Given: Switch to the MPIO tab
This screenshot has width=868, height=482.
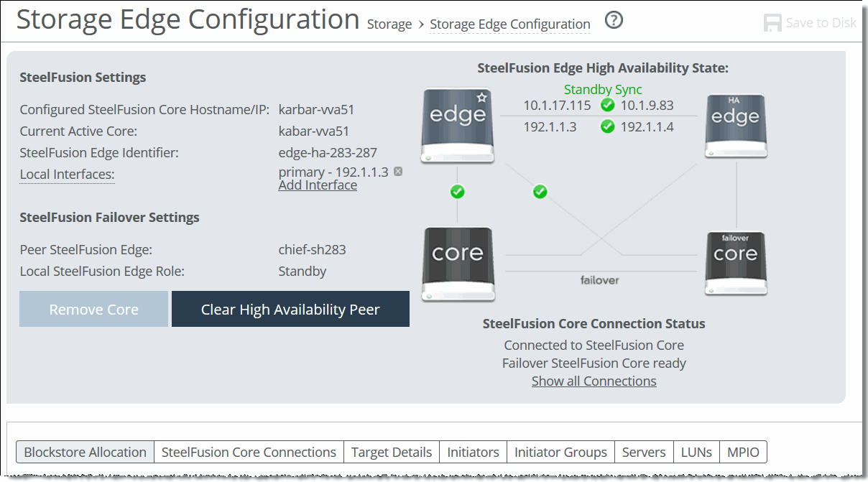Looking at the screenshot, I should tap(743, 452).
